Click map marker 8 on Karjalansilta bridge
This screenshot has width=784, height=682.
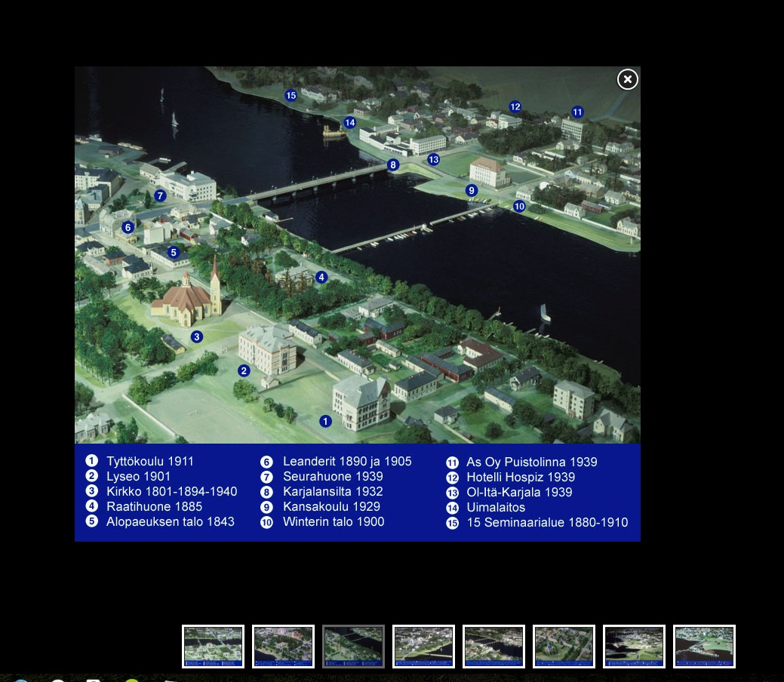pos(392,164)
